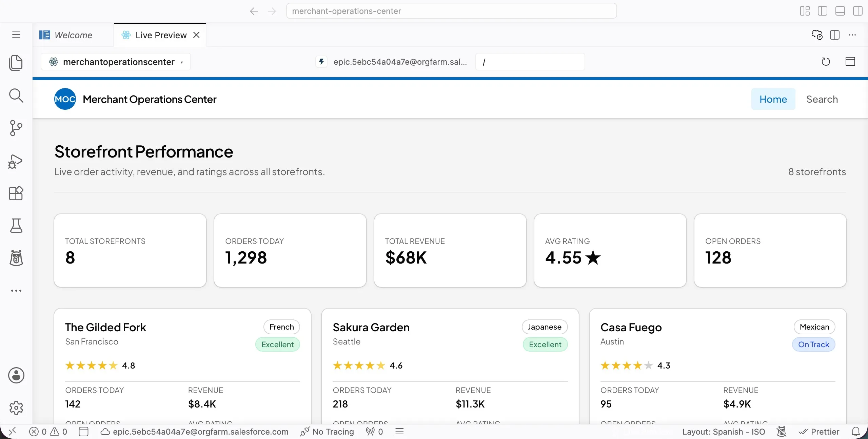Open The Gilded Fork storefront card

click(182, 366)
